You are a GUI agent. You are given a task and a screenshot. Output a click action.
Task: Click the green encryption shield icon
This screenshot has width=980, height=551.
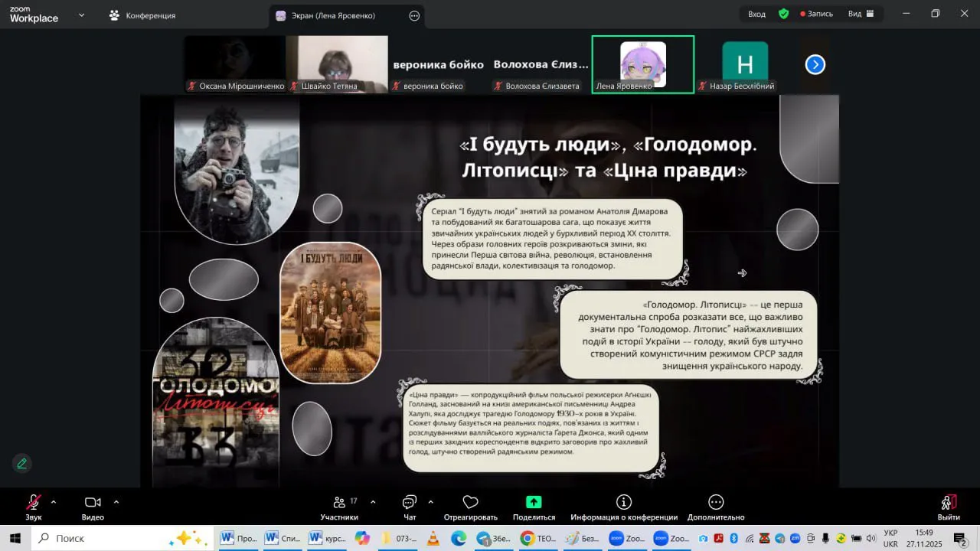pyautogui.click(x=783, y=14)
